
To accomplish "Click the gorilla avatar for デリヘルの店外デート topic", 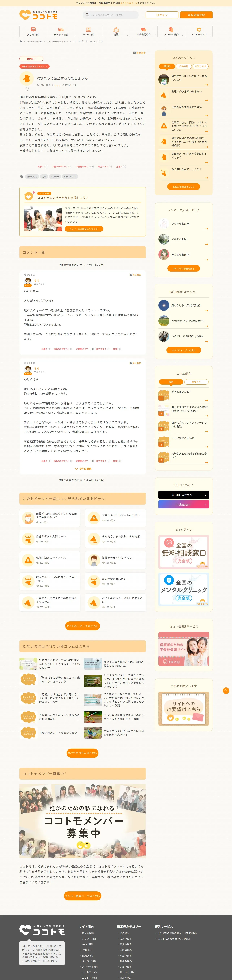I will pyautogui.click(x=94, y=518).
